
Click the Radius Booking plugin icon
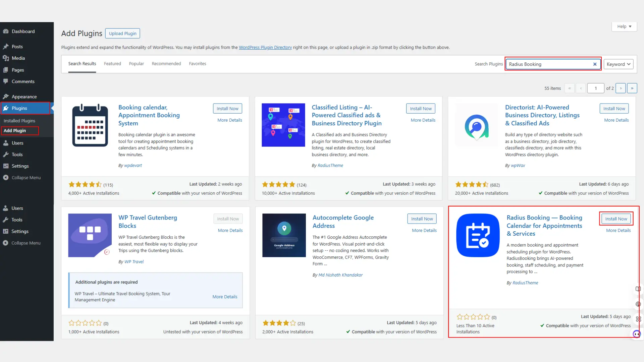(x=478, y=235)
